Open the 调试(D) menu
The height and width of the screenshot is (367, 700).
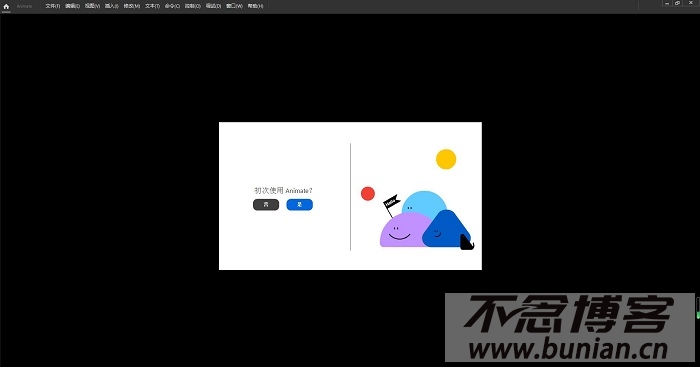coord(213,6)
